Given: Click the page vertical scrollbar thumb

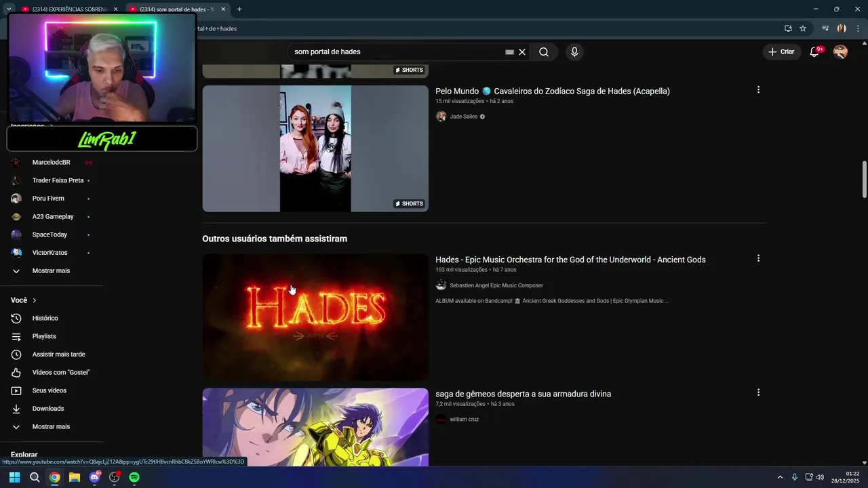Looking at the screenshot, I should tap(864, 180).
